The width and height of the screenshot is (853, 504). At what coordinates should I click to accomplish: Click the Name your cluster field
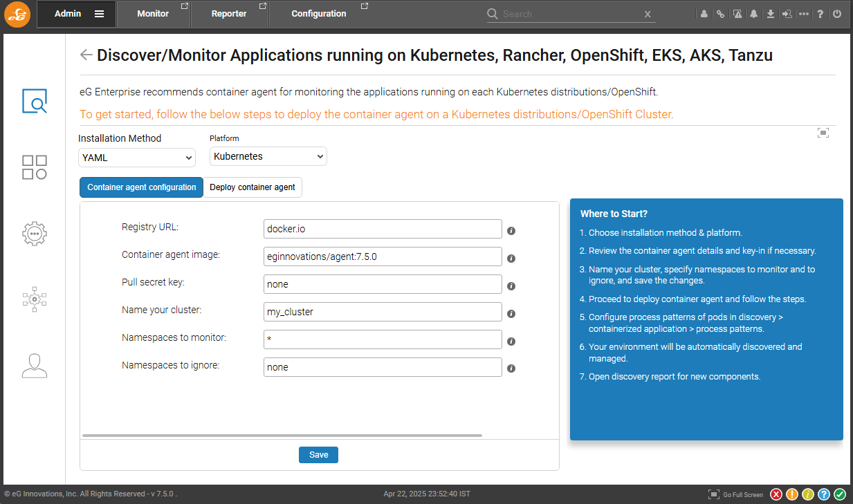383,312
